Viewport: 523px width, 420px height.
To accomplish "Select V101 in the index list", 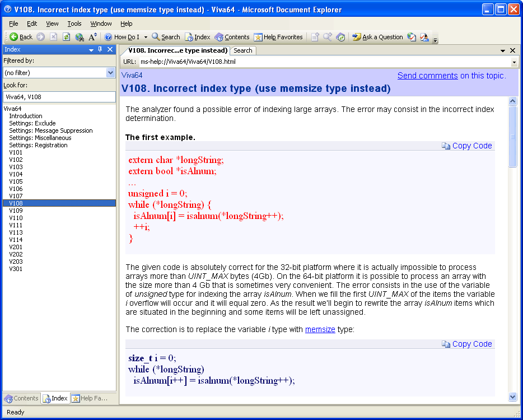I will [16, 152].
